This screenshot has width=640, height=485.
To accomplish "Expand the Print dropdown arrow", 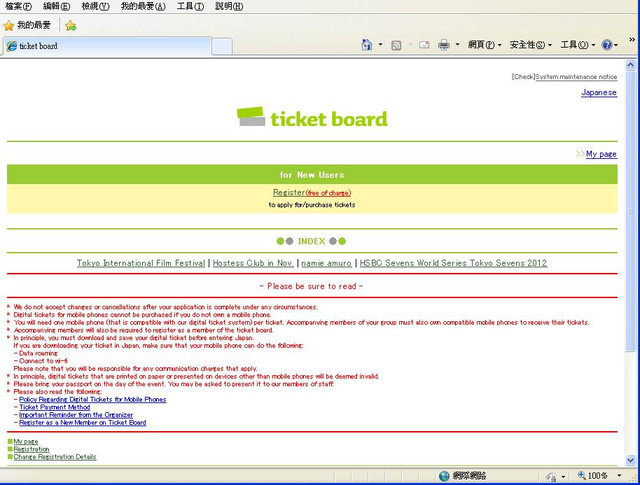I will click(x=457, y=44).
